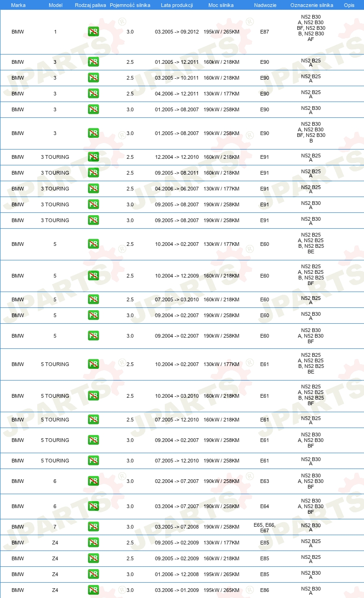Click petrol icon in the BMW 6 E63 row
Screen dimensions: 364x598
pos(93,481)
